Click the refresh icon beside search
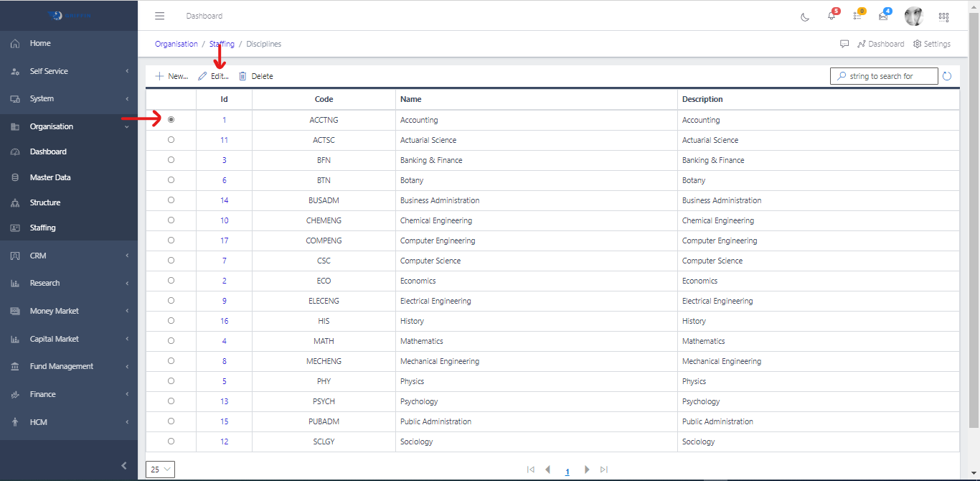The width and height of the screenshot is (980, 481). 947,76
